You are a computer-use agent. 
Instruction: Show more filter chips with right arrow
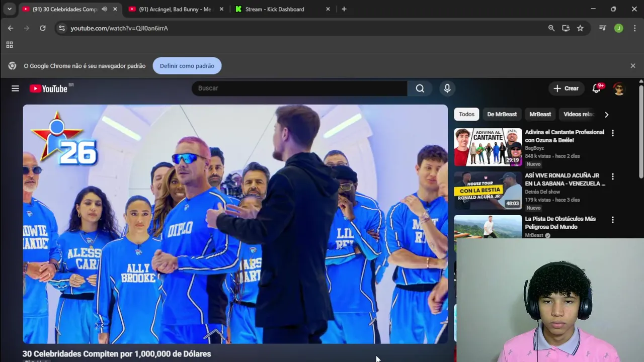606,115
